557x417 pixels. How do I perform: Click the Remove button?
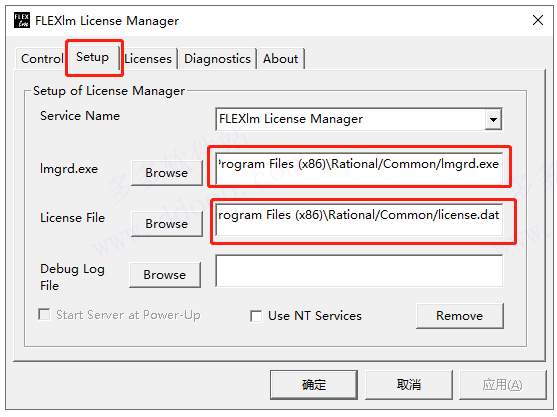tap(460, 316)
